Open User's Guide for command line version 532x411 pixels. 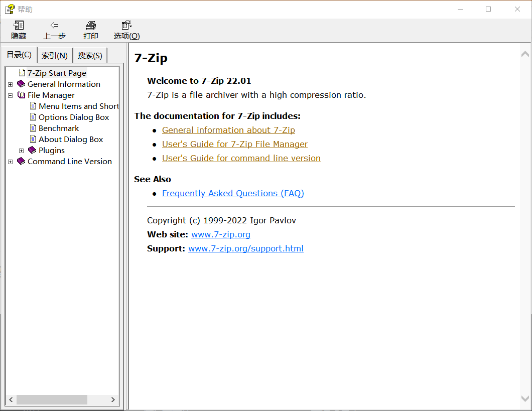[241, 158]
